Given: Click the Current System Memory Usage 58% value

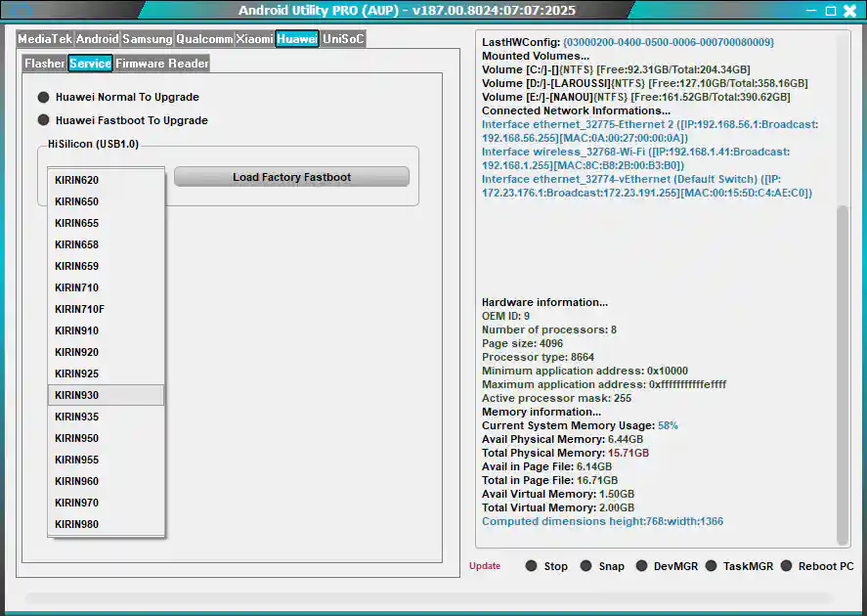Looking at the screenshot, I should 668,425.
